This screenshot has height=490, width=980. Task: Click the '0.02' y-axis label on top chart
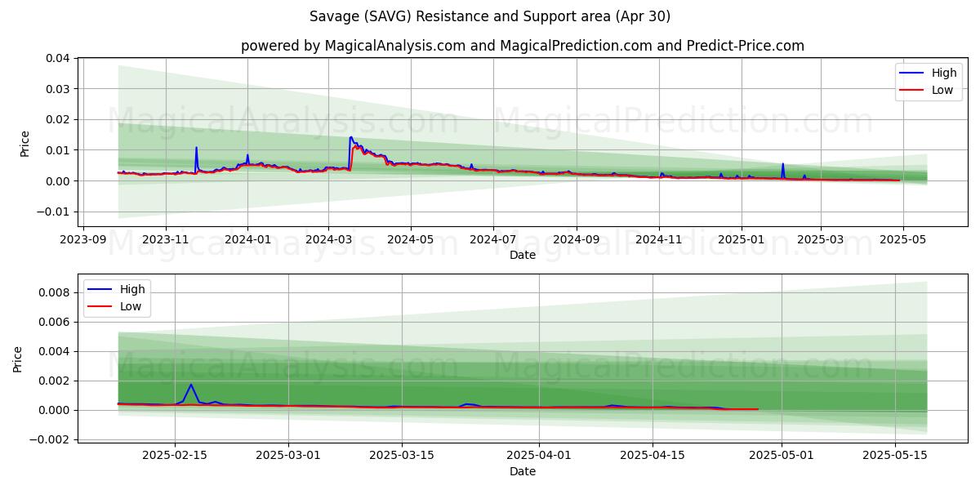pos(58,119)
